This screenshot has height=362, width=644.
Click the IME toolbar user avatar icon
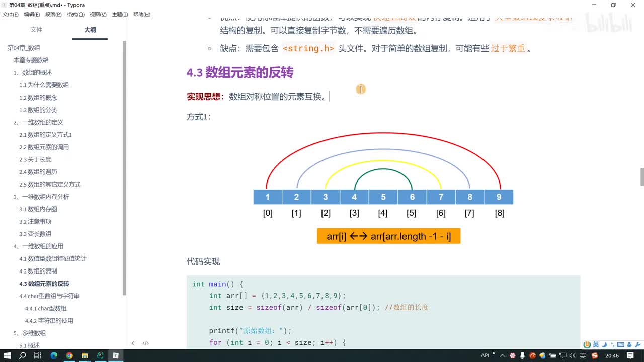(629, 344)
